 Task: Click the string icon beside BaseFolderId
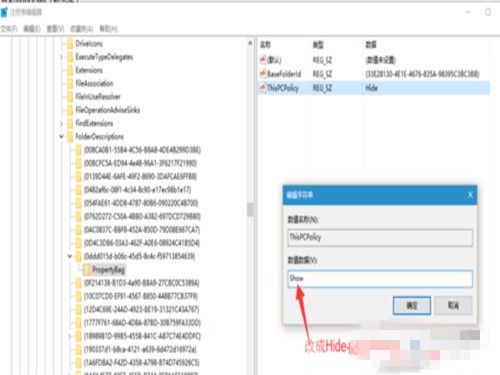(x=263, y=74)
